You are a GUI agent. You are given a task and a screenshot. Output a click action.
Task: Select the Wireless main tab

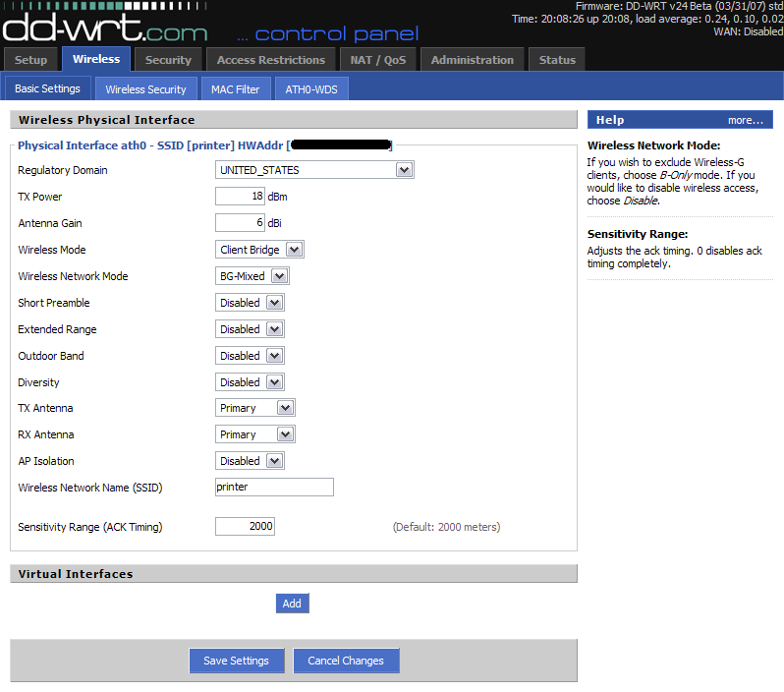pyautogui.click(x=96, y=59)
